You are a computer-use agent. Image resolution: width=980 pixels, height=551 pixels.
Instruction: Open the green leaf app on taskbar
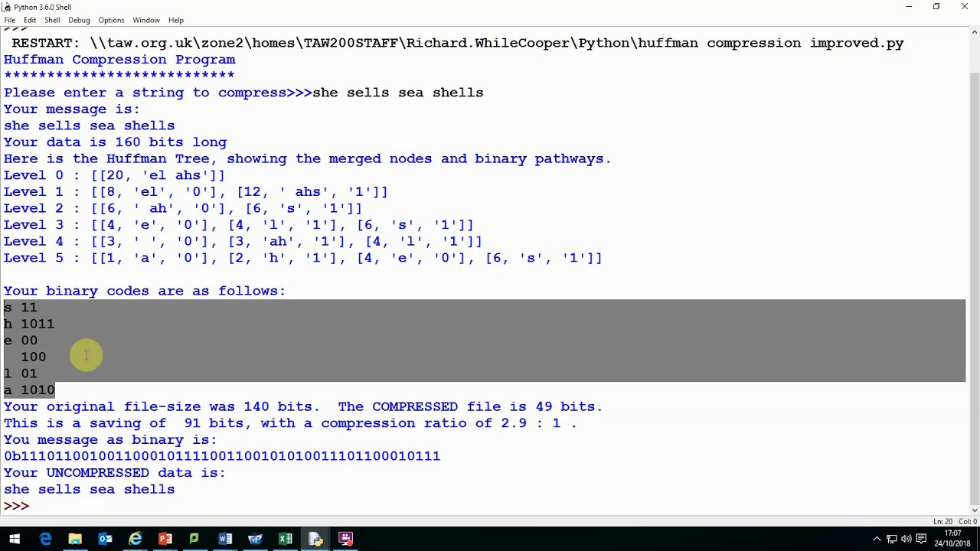pyautogui.click(x=194, y=539)
